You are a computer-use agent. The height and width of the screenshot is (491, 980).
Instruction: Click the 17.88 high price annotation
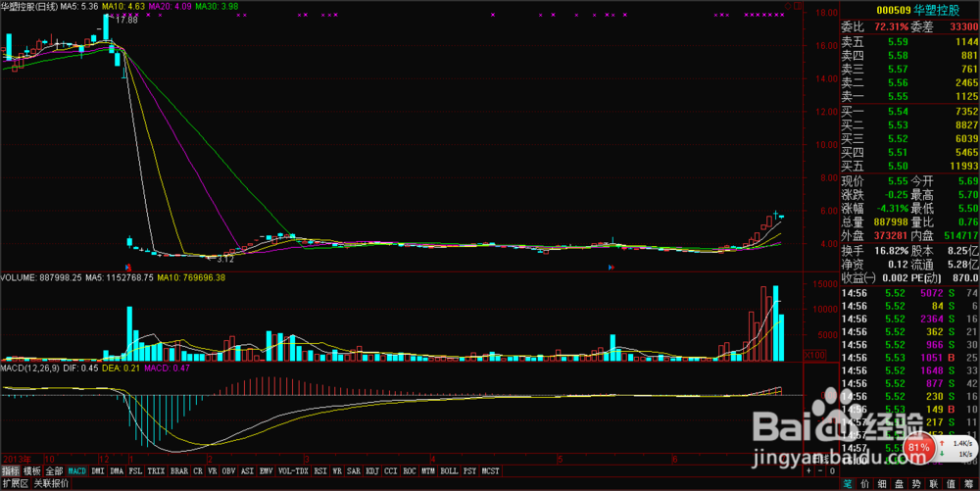coord(126,20)
